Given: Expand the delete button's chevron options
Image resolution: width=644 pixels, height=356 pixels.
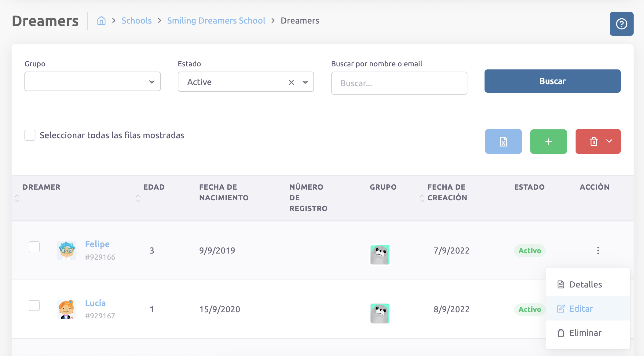Looking at the screenshot, I should (x=609, y=141).
